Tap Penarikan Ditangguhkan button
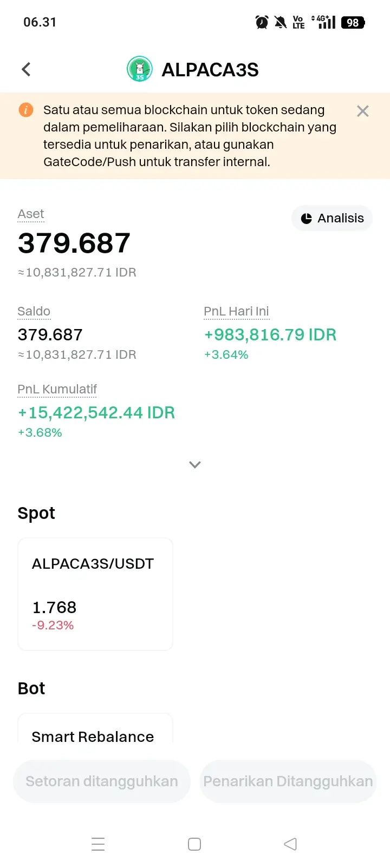Screen dimensions: 390x868 tap(288, 781)
